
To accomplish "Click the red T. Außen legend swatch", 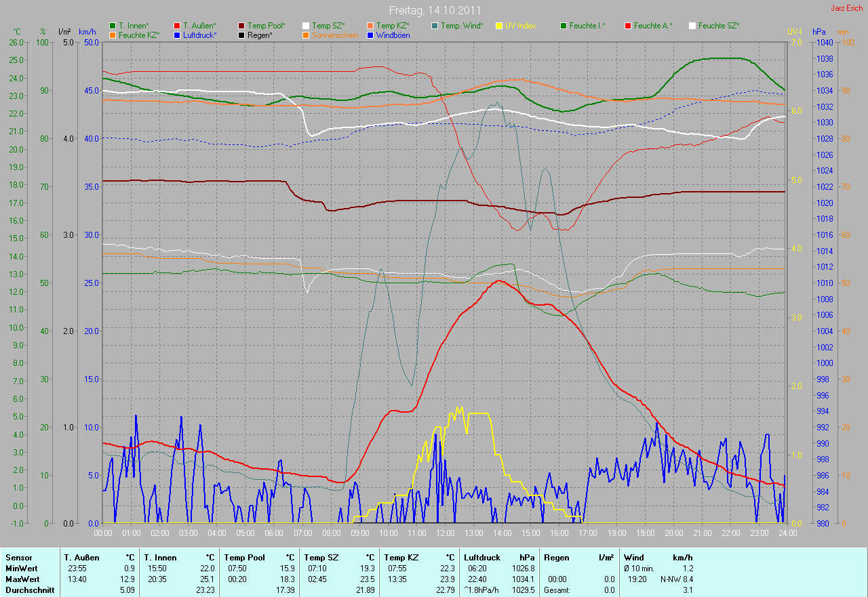I will pyautogui.click(x=177, y=26).
